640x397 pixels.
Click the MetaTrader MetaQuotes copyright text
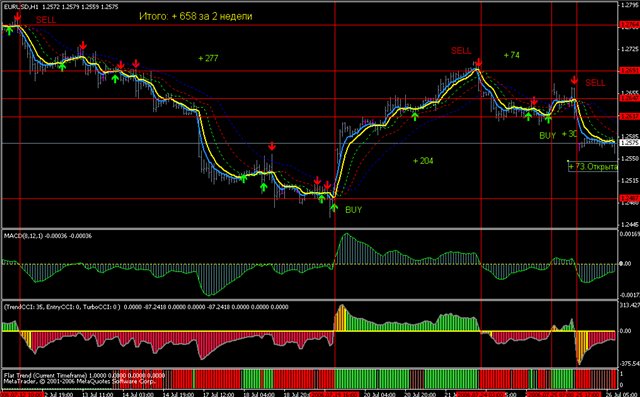tap(79, 381)
